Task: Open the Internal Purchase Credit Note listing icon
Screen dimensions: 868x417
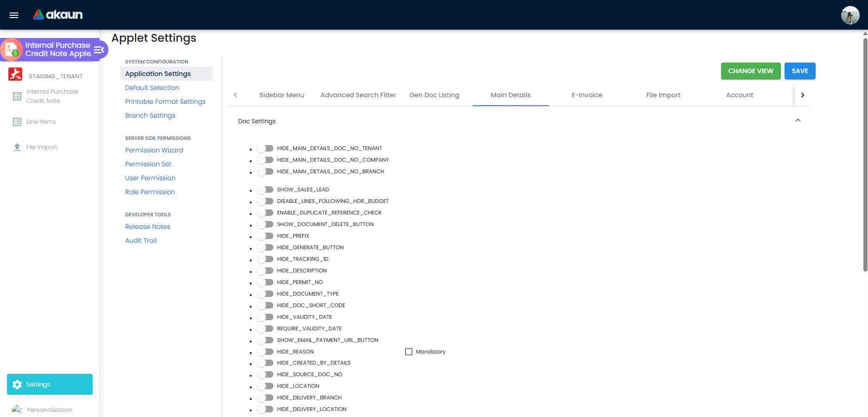Action: pos(17,96)
